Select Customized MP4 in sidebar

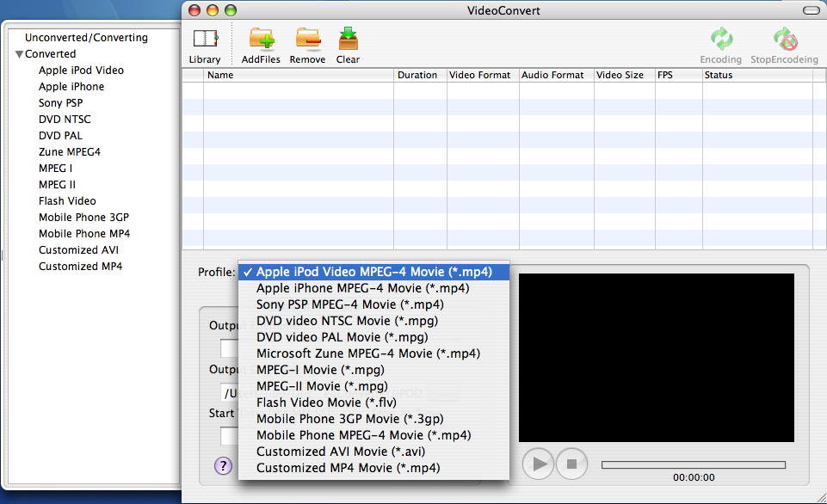[80, 267]
